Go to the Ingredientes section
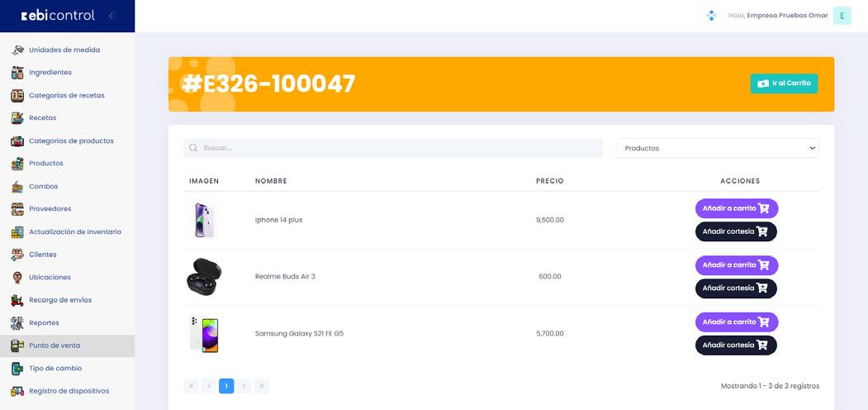This screenshot has height=410, width=868. [50, 73]
